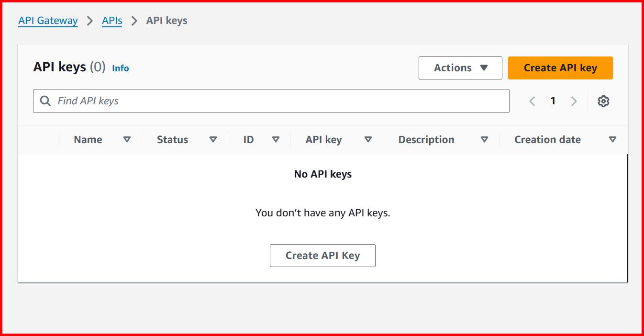Focus the Find API keys search field
Image resolution: width=644 pixels, height=336 pixels.
tap(271, 101)
